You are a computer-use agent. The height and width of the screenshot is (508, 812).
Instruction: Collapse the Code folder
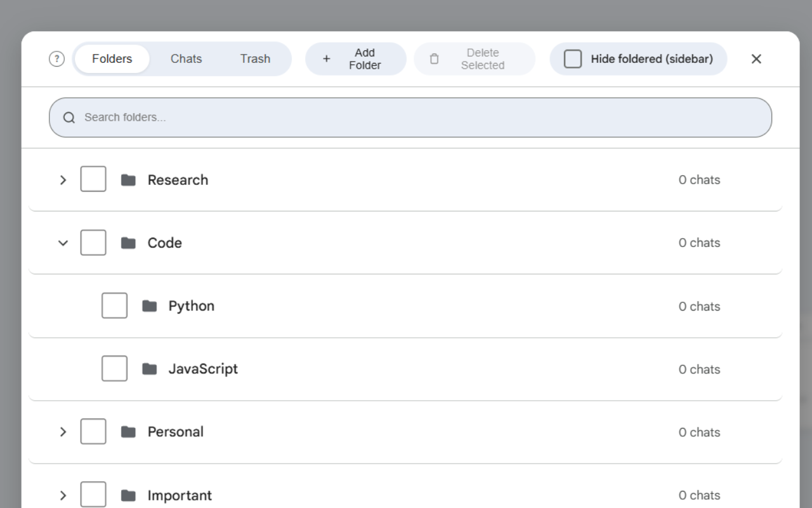[63, 243]
